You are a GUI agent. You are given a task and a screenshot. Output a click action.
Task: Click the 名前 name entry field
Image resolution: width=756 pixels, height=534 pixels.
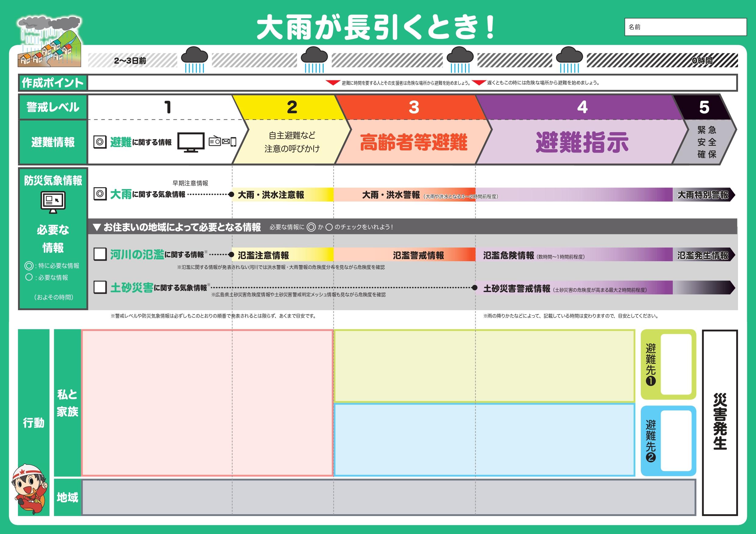[x=686, y=27]
